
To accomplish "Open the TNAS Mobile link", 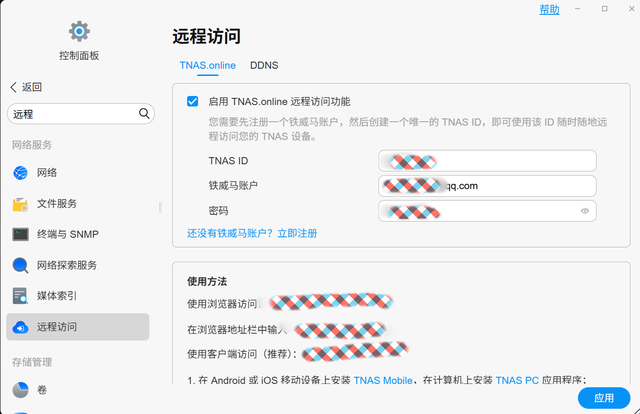I will [383, 380].
